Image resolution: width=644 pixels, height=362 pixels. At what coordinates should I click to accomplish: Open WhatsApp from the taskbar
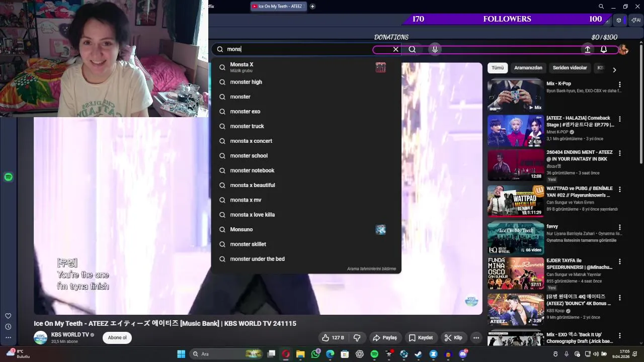tap(315, 354)
